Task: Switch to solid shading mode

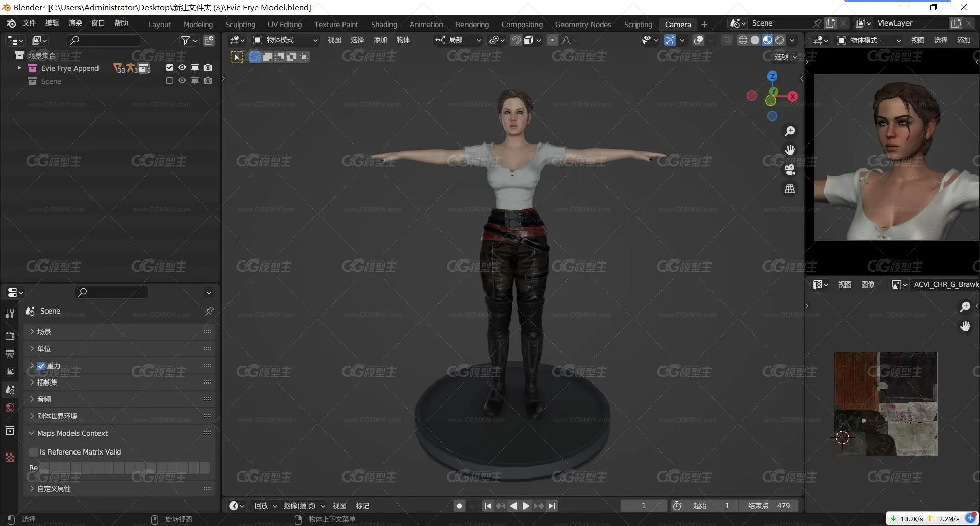Action: tap(755, 40)
